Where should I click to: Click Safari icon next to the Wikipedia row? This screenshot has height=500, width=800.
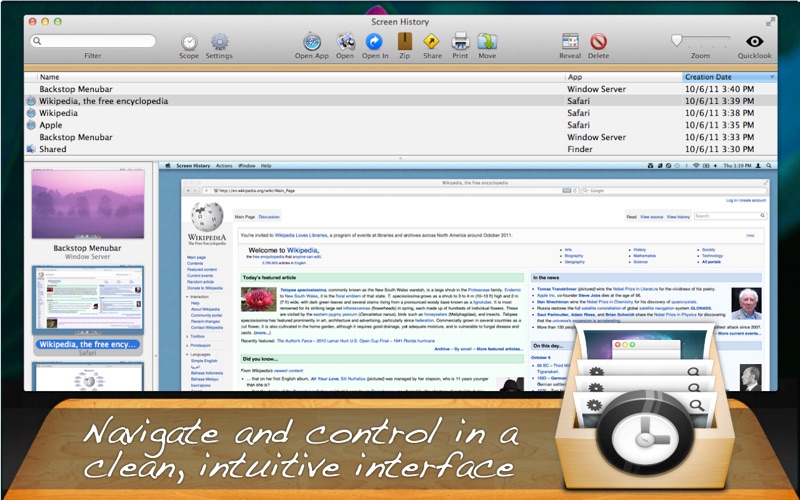click(31, 113)
